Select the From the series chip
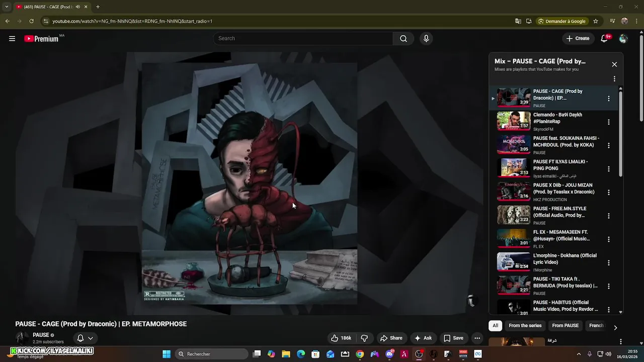 pyautogui.click(x=525, y=325)
